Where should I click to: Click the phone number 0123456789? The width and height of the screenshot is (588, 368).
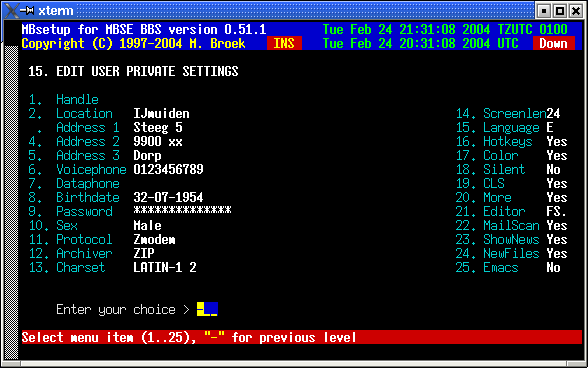(x=168, y=170)
